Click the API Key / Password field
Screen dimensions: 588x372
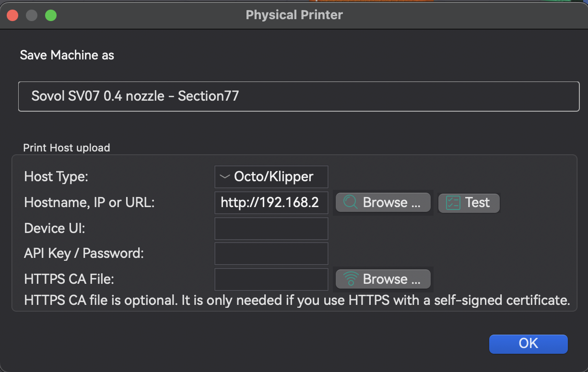click(x=271, y=253)
